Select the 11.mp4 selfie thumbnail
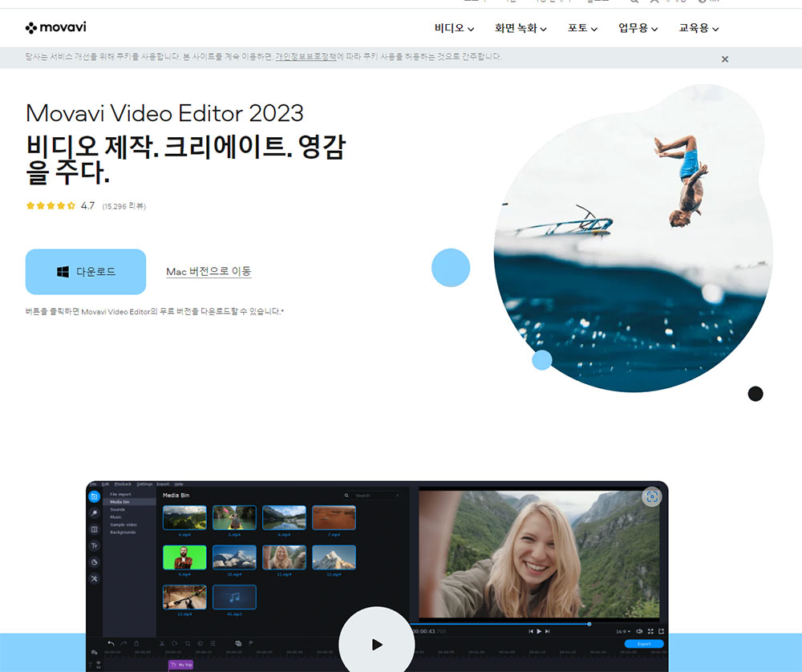The width and height of the screenshot is (802, 672). click(284, 557)
